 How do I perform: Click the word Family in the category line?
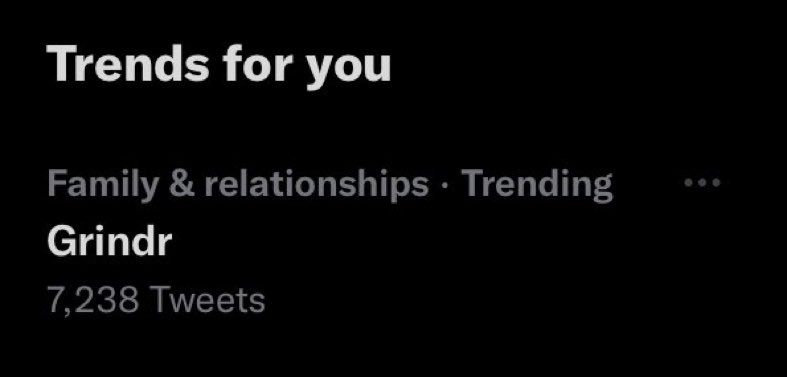pyautogui.click(x=103, y=185)
